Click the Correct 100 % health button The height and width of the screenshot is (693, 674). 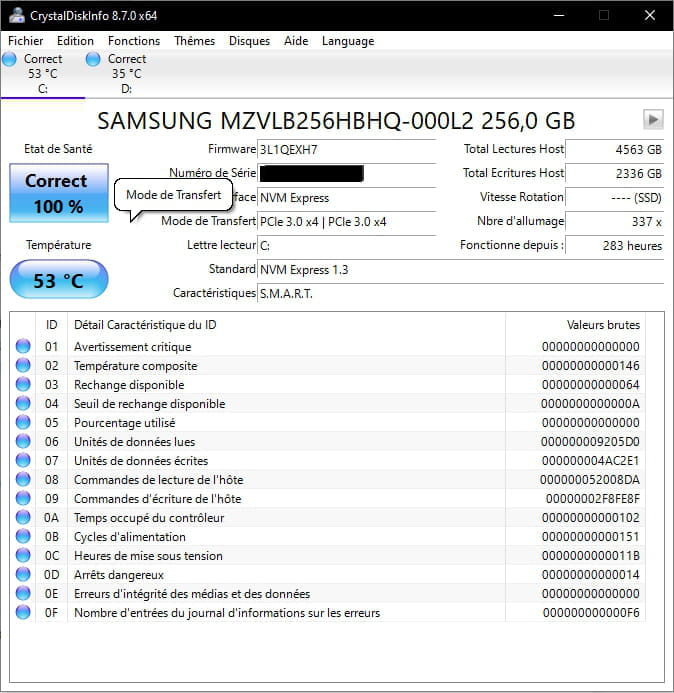click(x=59, y=193)
